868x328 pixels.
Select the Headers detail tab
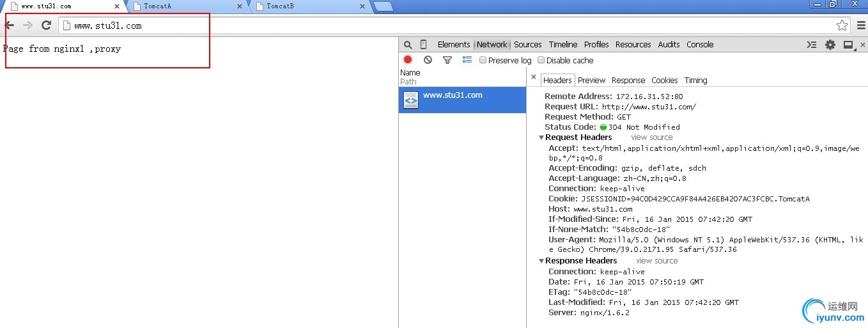(x=557, y=81)
